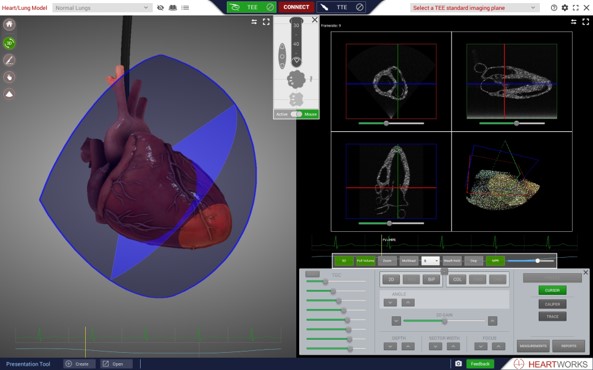Switch to the TEE probe tab
Screen dimensions: 593x370
pos(251,7)
